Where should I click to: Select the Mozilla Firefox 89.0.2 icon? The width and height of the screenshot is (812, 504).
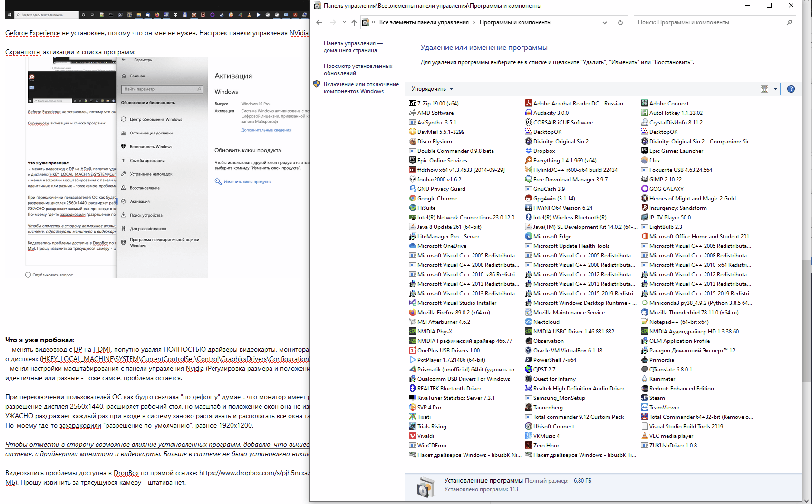(413, 313)
